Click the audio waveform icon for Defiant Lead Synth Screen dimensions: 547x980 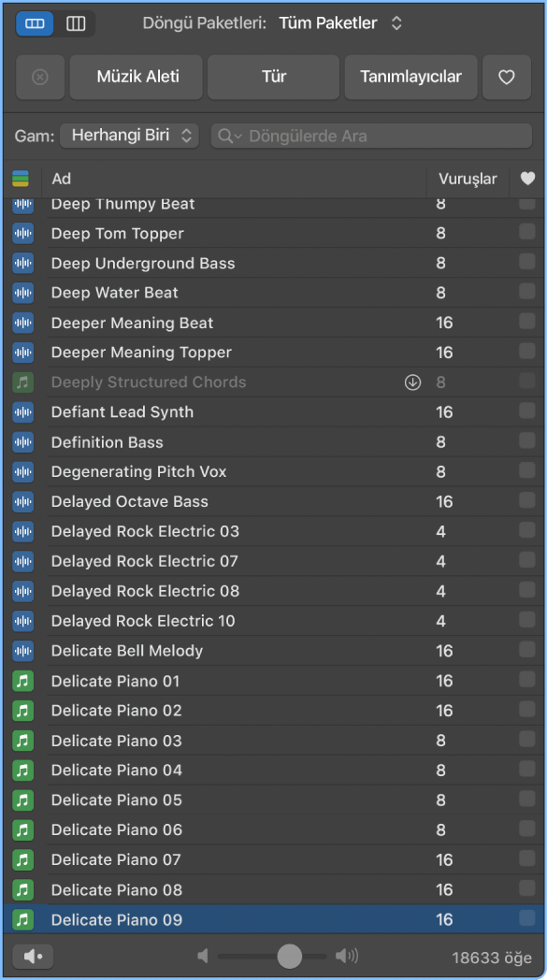tap(23, 411)
